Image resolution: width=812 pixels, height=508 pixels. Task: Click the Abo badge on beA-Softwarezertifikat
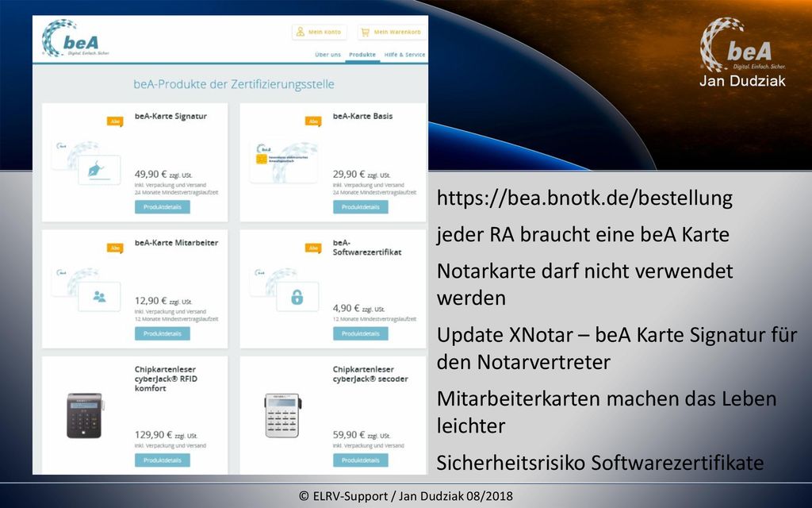(312, 248)
